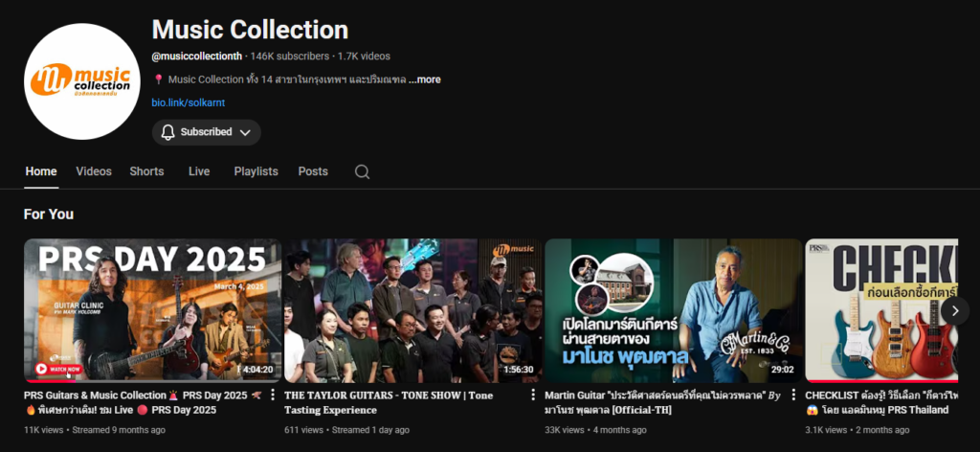
Task: Click the @musiccollectionth handle
Action: (197, 56)
